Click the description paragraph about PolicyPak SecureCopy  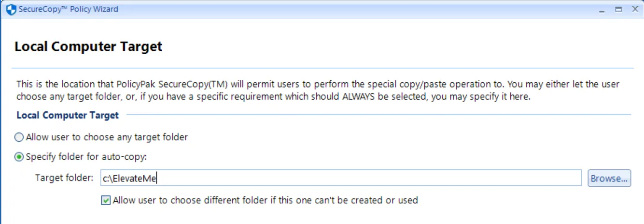click(318, 90)
